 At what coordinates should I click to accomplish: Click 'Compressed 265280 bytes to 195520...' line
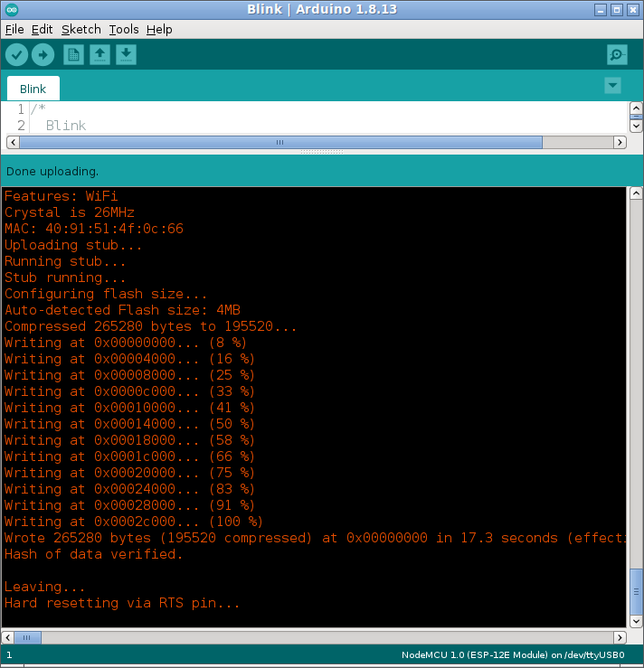(x=150, y=326)
